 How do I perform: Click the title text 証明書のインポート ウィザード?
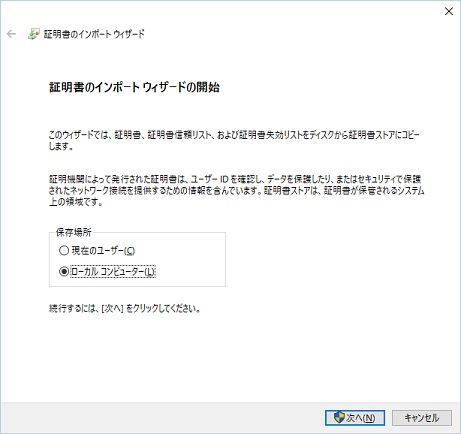pyautogui.click(x=94, y=34)
